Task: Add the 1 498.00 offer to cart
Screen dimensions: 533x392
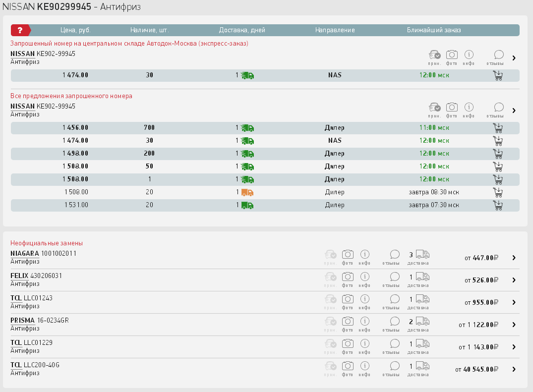Action: tap(498, 154)
